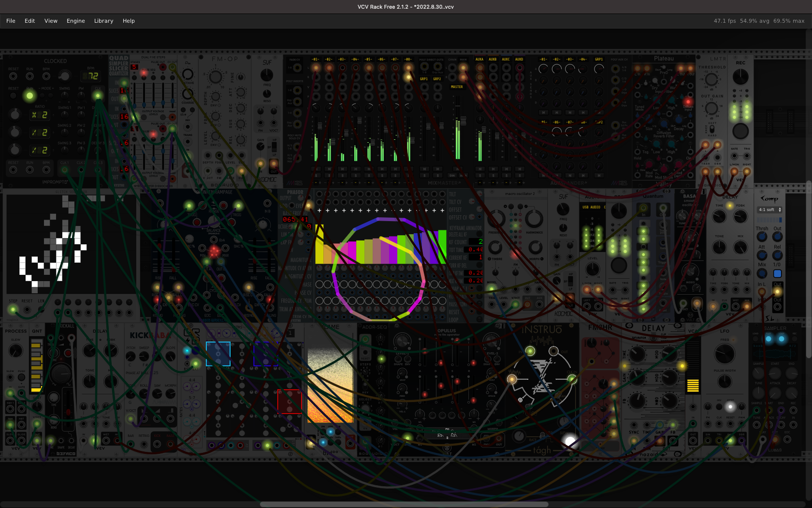Click the TONE knob on the middle-row Delay
The width and height of the screenshot is (812, 508).
(719, 247)
